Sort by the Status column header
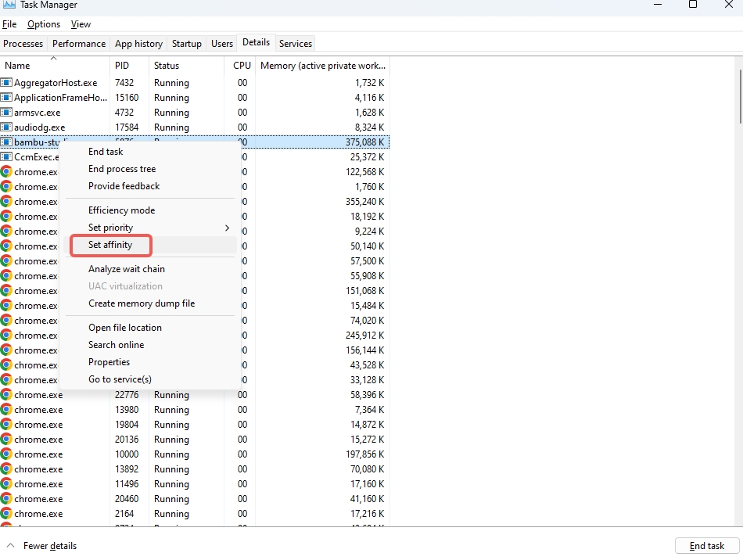 coord(186,66)
